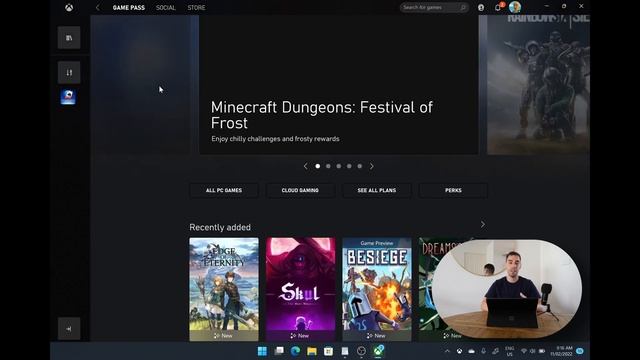Click the Perks button
The width and height of the screenshot is (640, 360).
coord(453,190)
